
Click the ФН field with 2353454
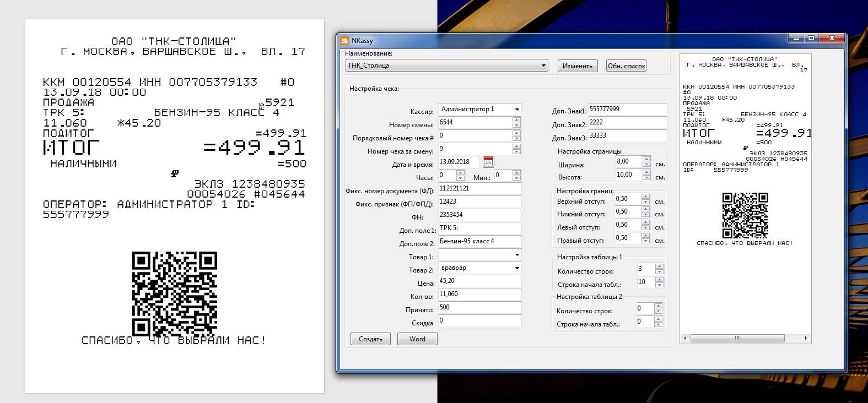coord(480,215)
